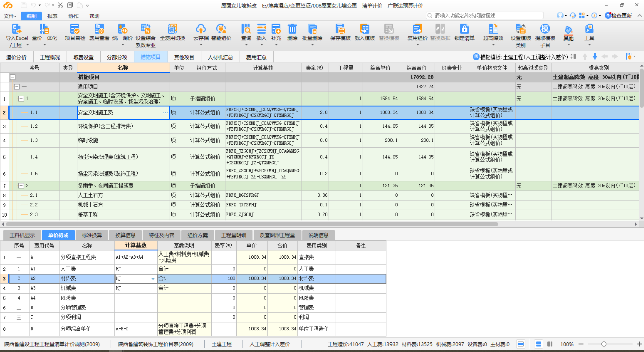Collapse the ribbon with the top-right chevron
644x352 pixels.
[639, 15]
